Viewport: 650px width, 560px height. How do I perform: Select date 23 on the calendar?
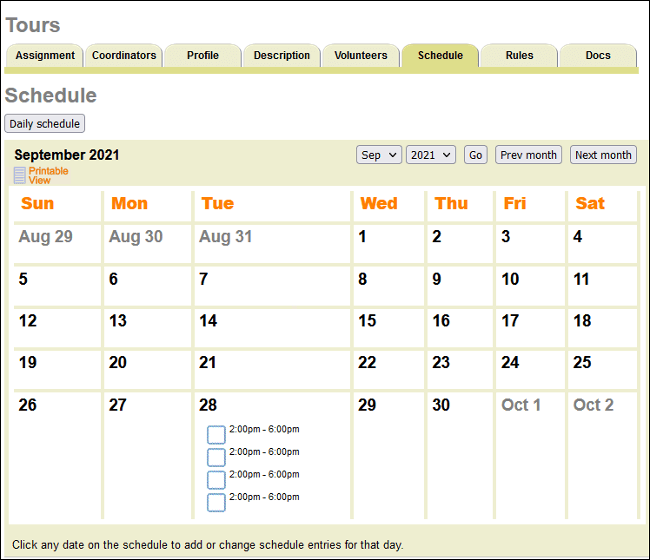click(441, 362)
